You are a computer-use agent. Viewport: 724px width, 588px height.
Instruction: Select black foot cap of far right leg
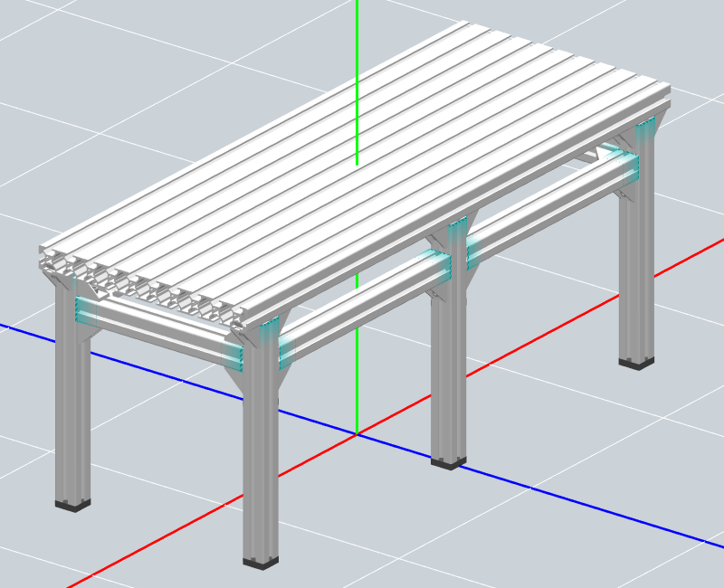tap(636, 363)
